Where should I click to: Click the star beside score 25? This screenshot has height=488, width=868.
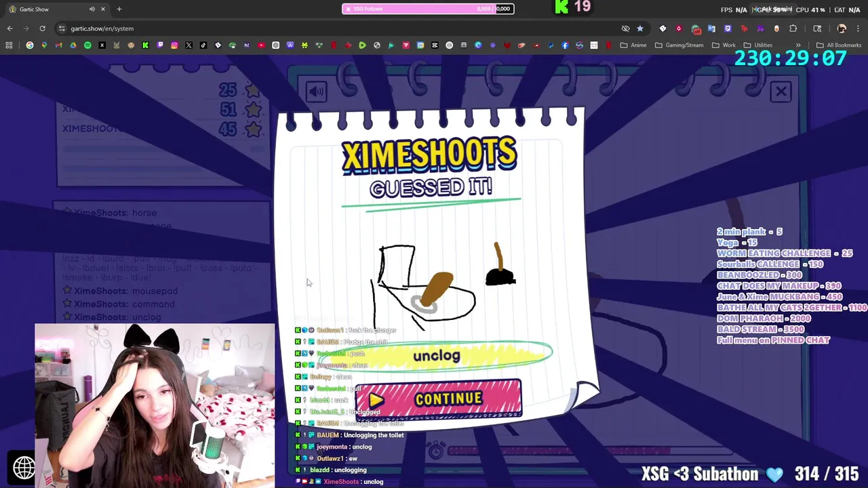click(x=253, y=90)
